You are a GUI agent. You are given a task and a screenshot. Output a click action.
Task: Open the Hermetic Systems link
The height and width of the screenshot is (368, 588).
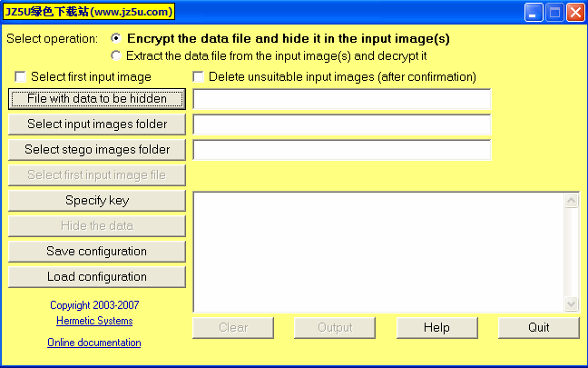pyautogui.click(x=94, y=321)
